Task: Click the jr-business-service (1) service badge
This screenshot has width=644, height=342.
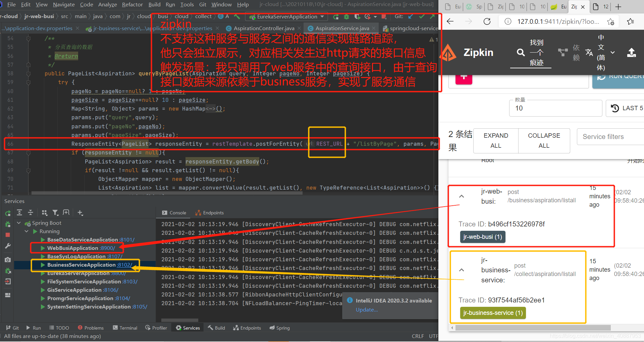Action: point(493,313)
